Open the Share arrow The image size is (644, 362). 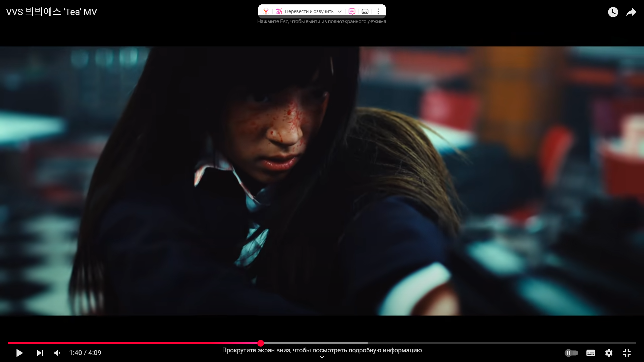tap(631, 12)
